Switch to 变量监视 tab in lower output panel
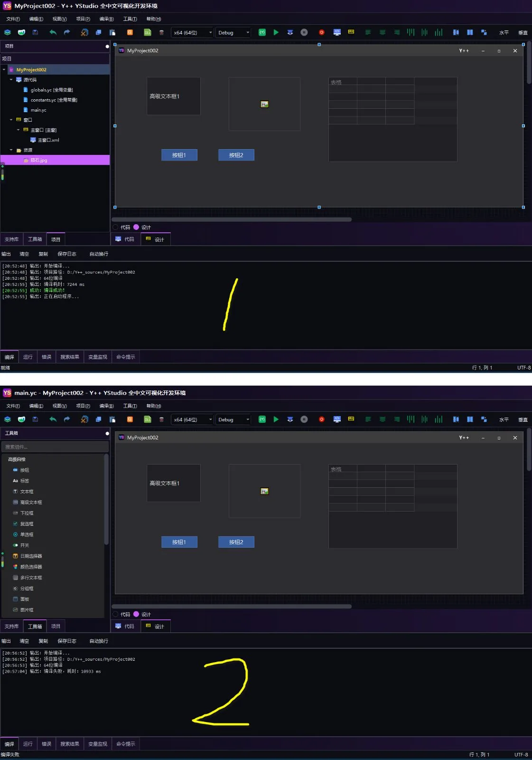Viewport: 532px width, 760px height. (98, 744)
